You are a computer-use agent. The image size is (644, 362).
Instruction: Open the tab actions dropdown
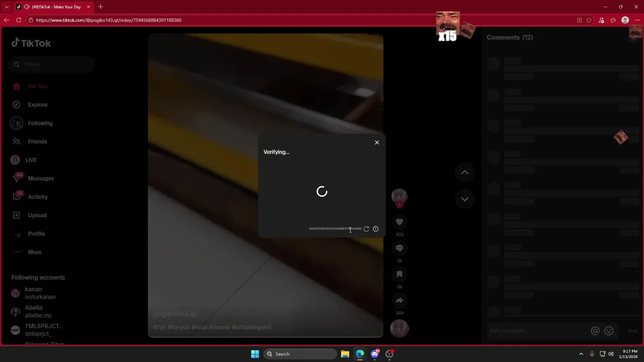click(7, 7)
